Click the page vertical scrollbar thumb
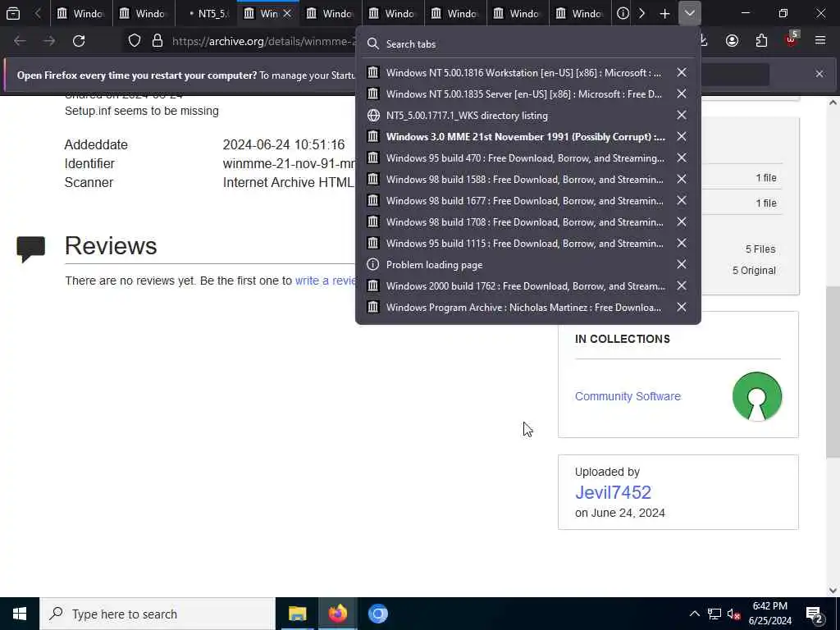The width and height of the screenshot is (840, 630). pos(833,372)
